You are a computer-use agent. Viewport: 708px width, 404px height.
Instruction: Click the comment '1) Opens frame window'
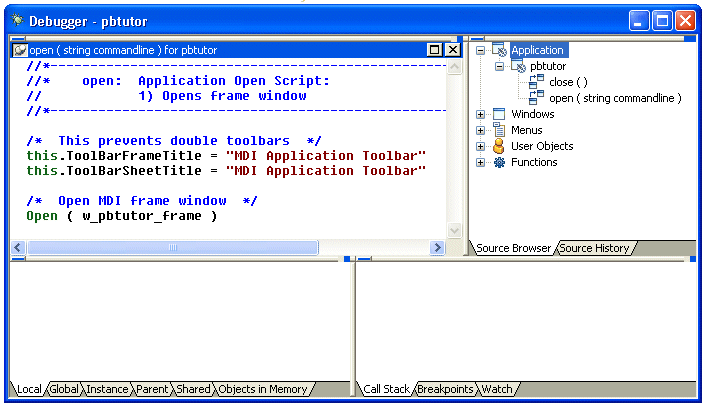222,96
